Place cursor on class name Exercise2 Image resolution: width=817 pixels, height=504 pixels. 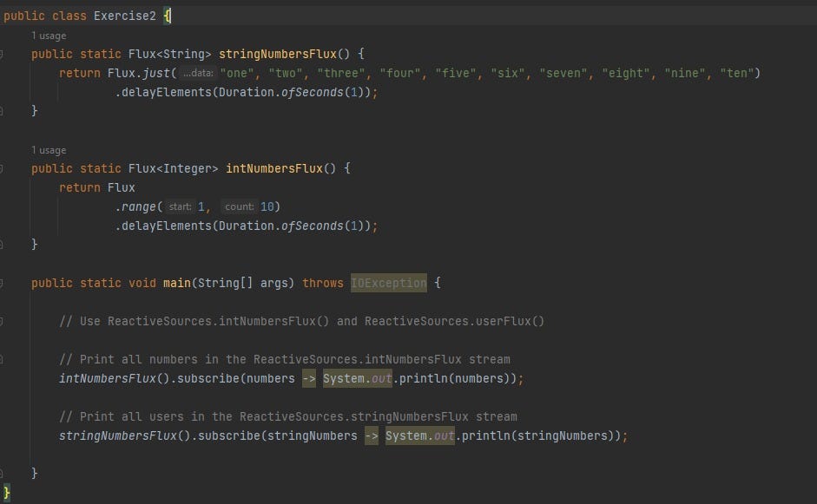pyautogui.click(x=124, y=15)
